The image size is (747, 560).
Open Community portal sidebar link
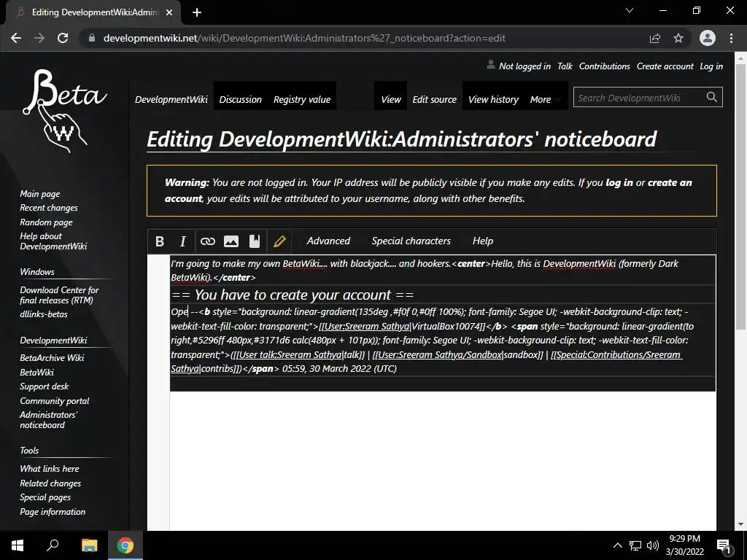[54, 401]
